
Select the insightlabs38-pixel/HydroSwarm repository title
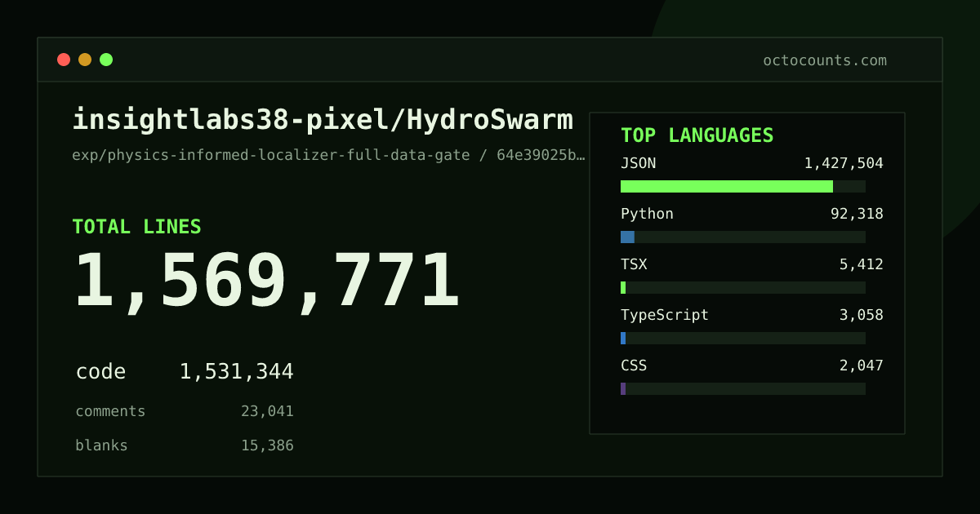point(323,120)
